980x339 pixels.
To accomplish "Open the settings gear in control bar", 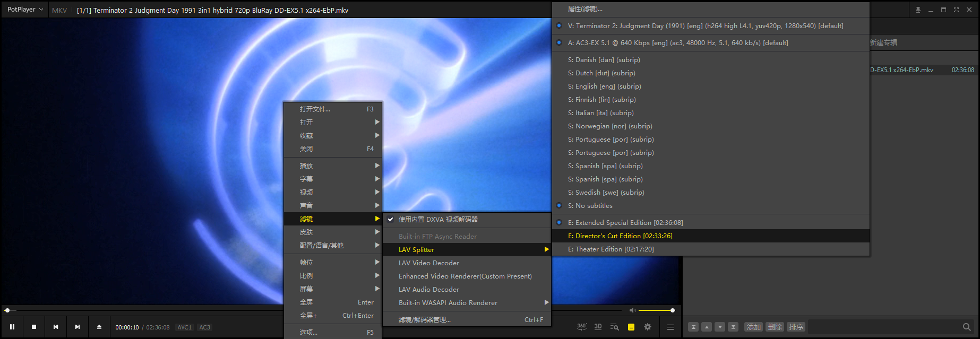I will coord(648,327).
